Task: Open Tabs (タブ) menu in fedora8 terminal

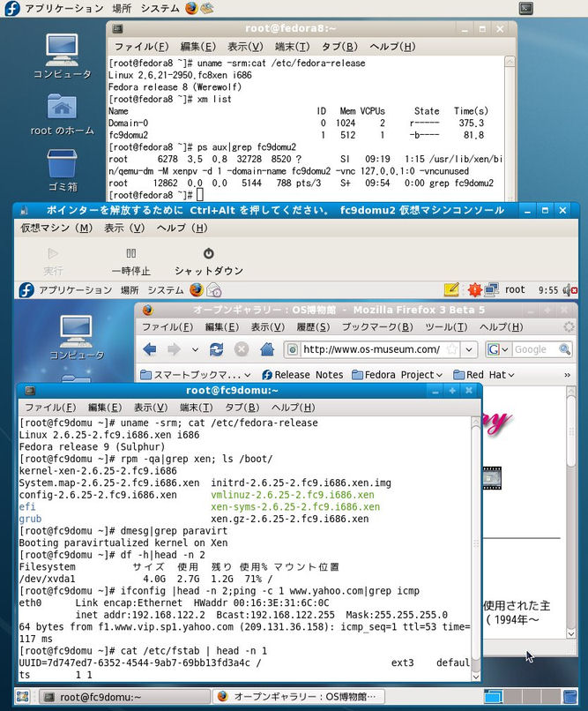Action: click(x=339, y=47)
